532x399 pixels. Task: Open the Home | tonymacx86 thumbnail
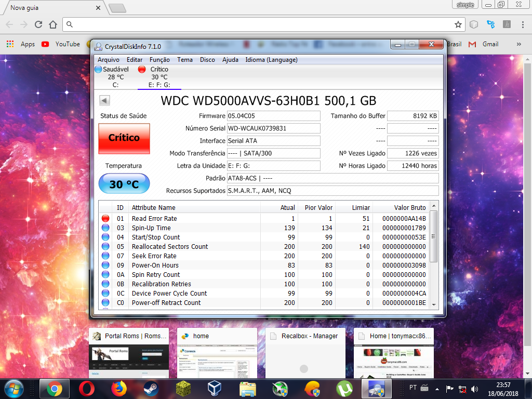pyautogui.click(x=394, y=353)
